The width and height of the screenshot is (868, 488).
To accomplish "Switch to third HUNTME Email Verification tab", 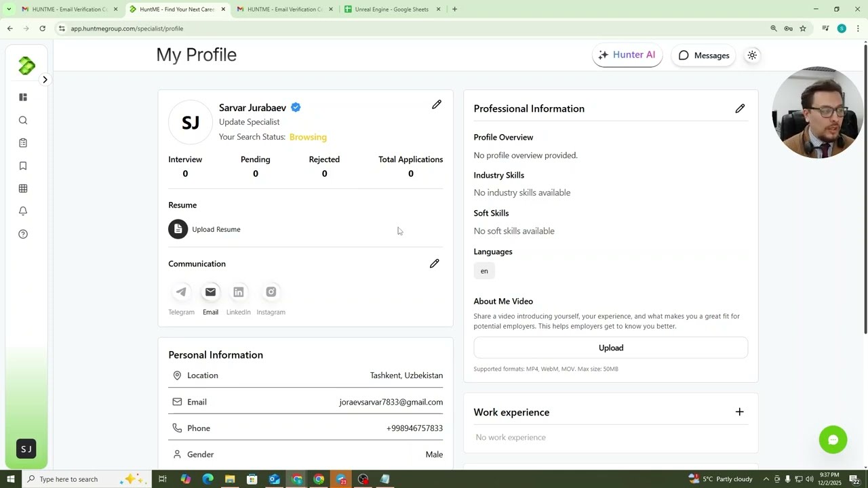I will 283,9.
